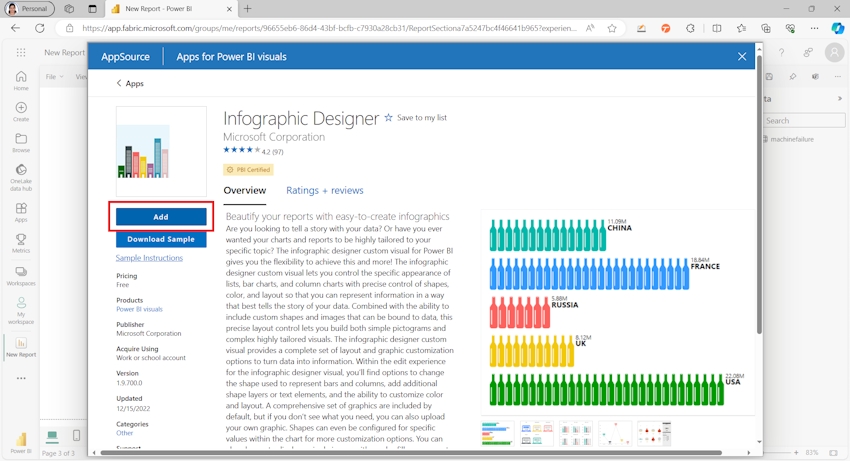
Task: Open the Copilot icon in browser toolbar
Action: [x=838, y=28]
